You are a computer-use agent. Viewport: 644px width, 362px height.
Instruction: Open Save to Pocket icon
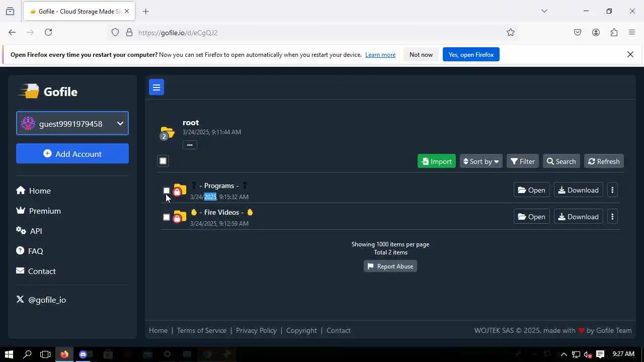578,32
